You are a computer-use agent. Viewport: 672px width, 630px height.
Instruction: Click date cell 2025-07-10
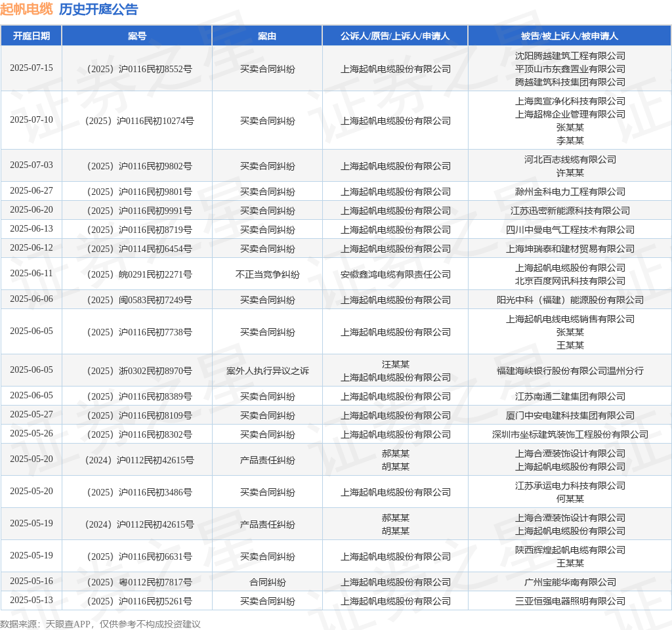pyautogui.click(x=31, y=119)
